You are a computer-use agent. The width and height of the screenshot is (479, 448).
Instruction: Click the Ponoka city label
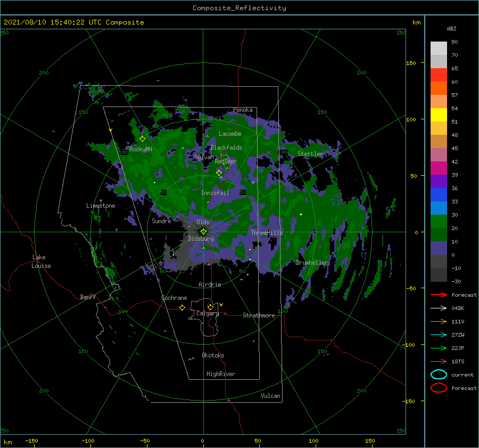(243, 110)
